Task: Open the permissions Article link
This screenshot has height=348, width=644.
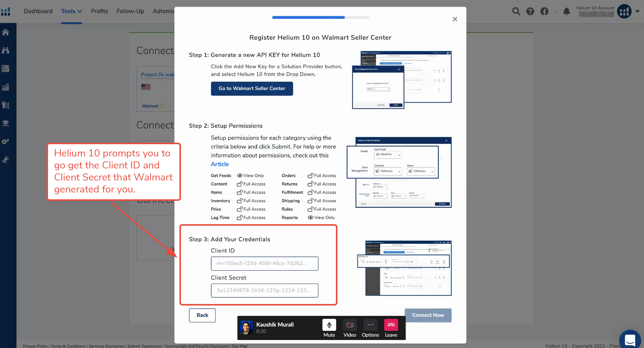Action: pos(220,164)
